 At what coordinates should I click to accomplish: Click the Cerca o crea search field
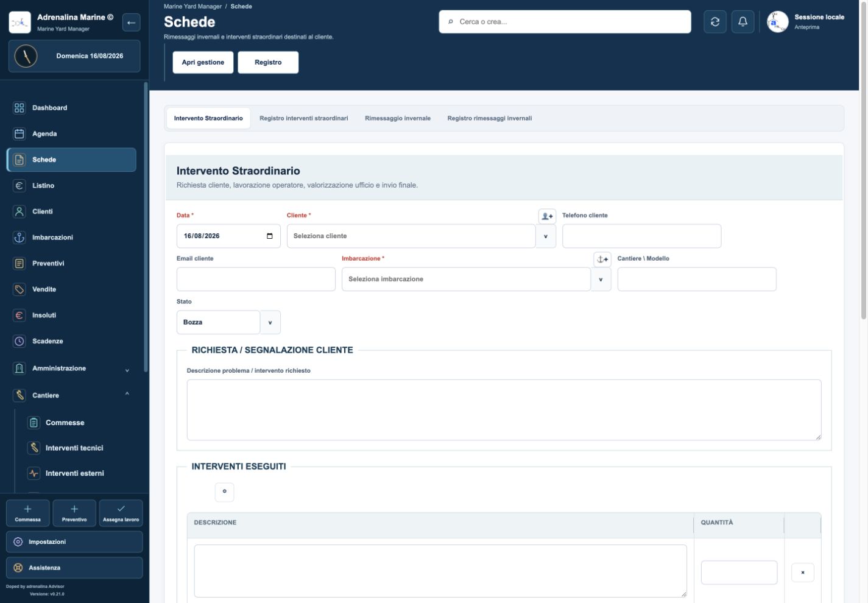point(565,22)
